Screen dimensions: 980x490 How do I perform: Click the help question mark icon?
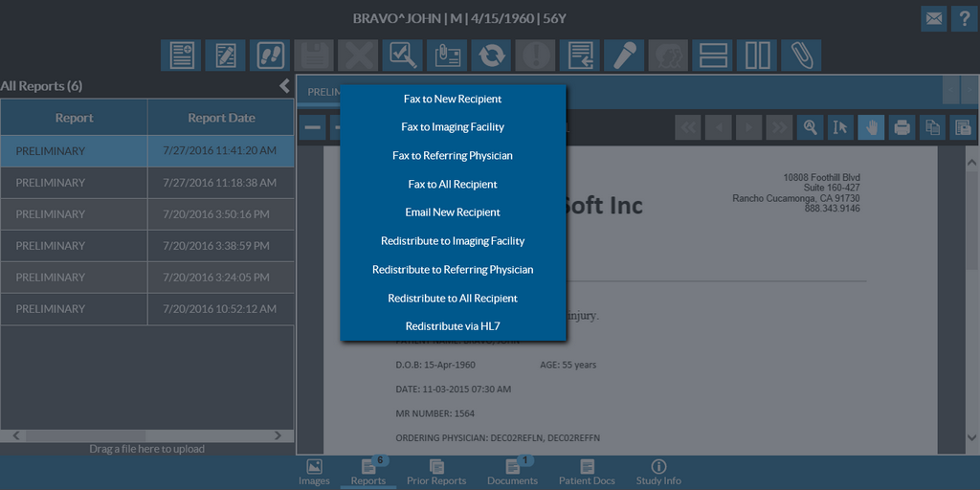click(964, 18)
